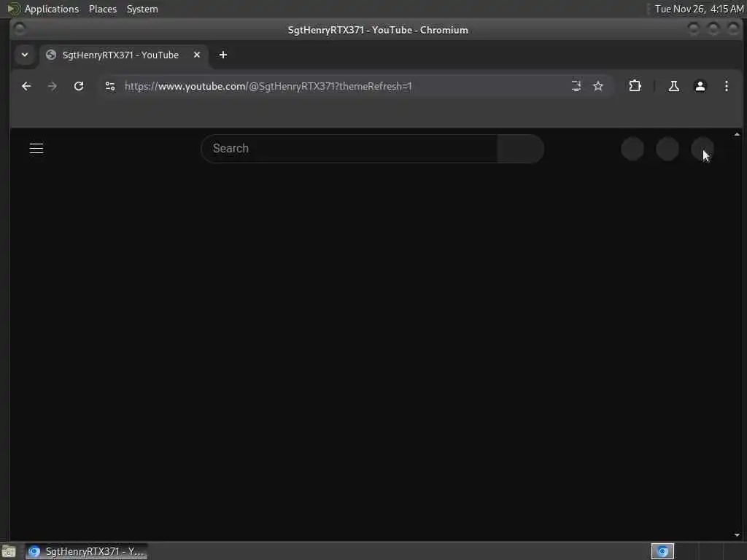Image resolution: width=747 pixels, height=560 pixels.
Task: Go back to the previous page
Action: [26, 86]
